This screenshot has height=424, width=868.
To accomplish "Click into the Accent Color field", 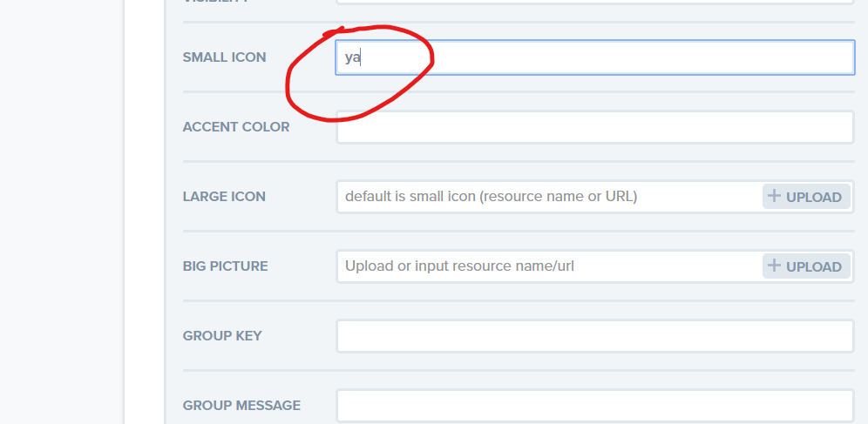I will [594, 127].
